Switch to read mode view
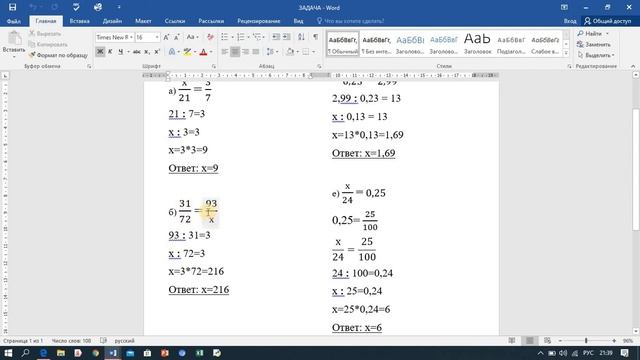Image resolution: width=640 pixels, height=360 pixels. tap(511, 340)
